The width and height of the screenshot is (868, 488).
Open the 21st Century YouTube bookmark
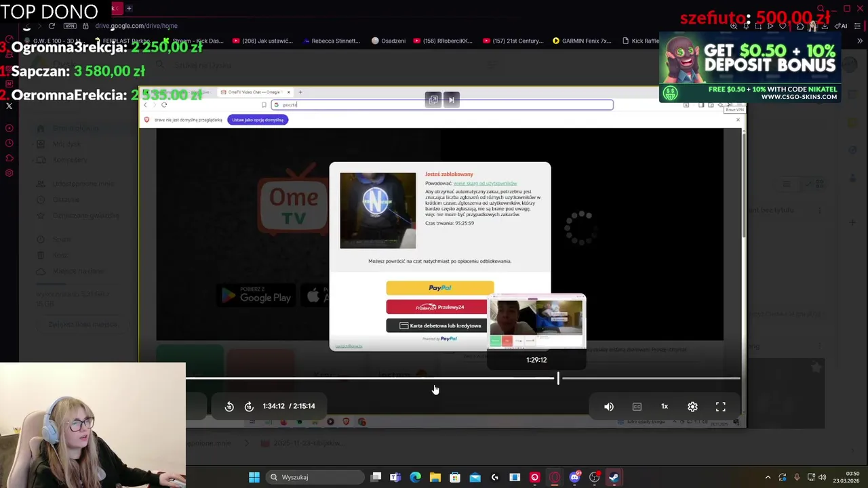(x=513, y=41)
